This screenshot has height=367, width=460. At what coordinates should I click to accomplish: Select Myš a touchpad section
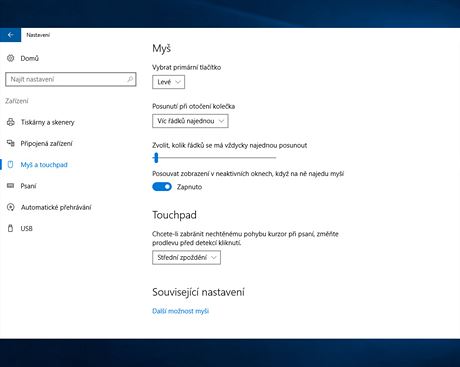point(44,165)
